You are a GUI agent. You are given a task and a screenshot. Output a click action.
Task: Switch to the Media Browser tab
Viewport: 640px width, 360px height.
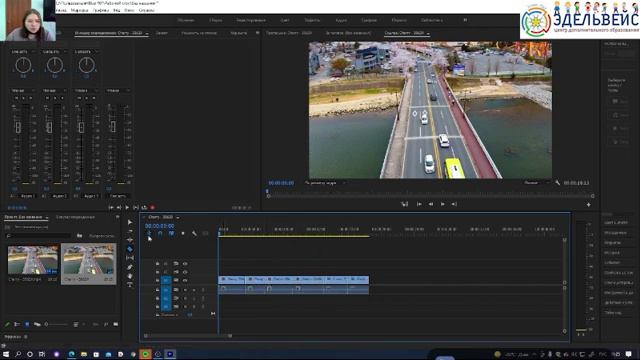click(x=75, y=217)
